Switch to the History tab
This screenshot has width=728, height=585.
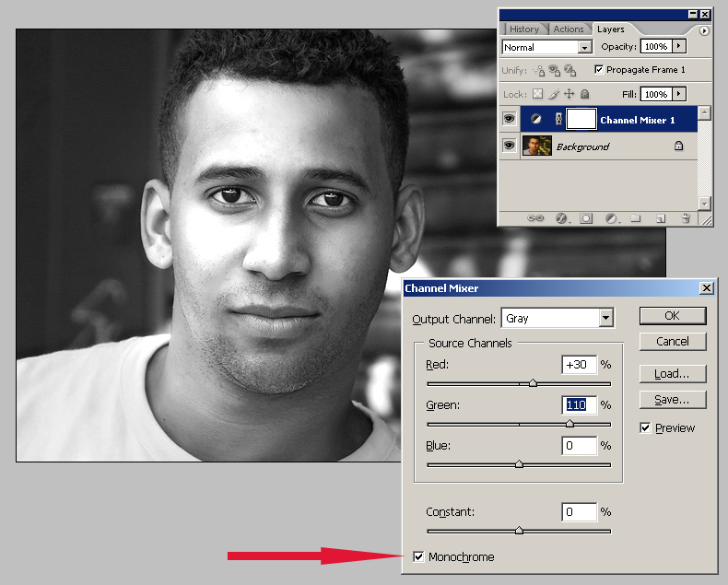pos(524,29)
